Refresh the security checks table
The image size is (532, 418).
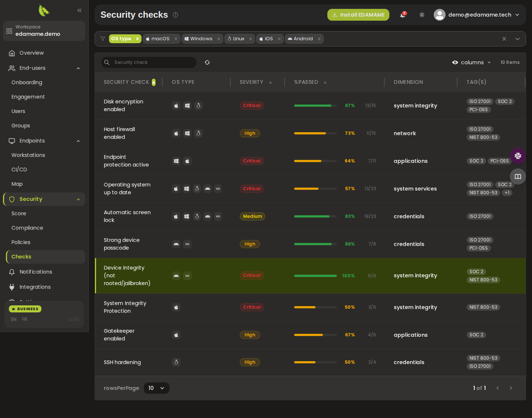207,62
